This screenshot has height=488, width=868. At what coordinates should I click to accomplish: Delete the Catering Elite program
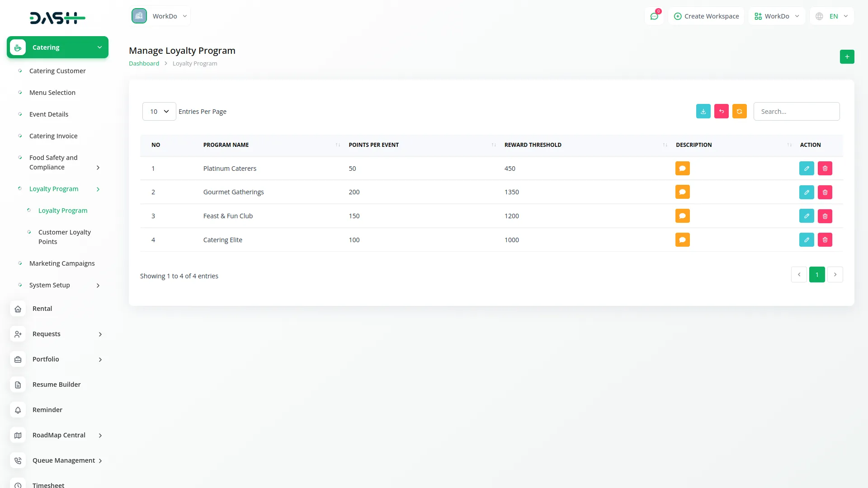click(x=825, y=240)
